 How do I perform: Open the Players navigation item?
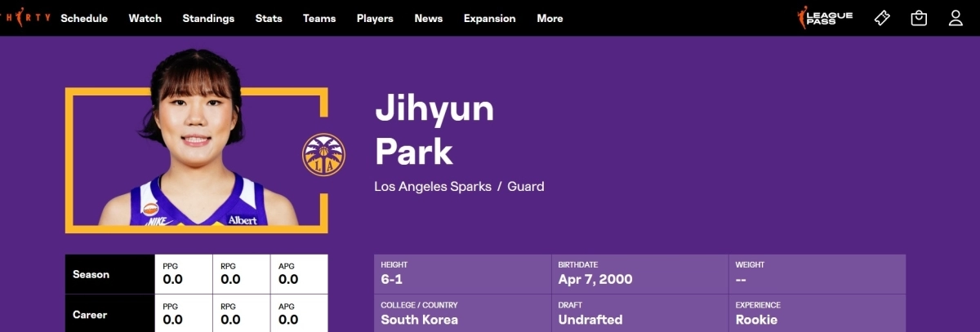point(375,18)
